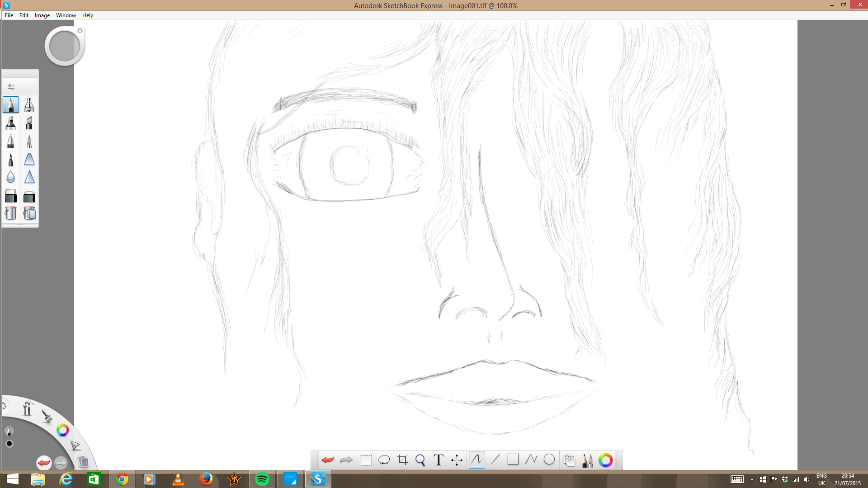
Task: Expand the Brushes lagoon menu
Action: (47, 417)
